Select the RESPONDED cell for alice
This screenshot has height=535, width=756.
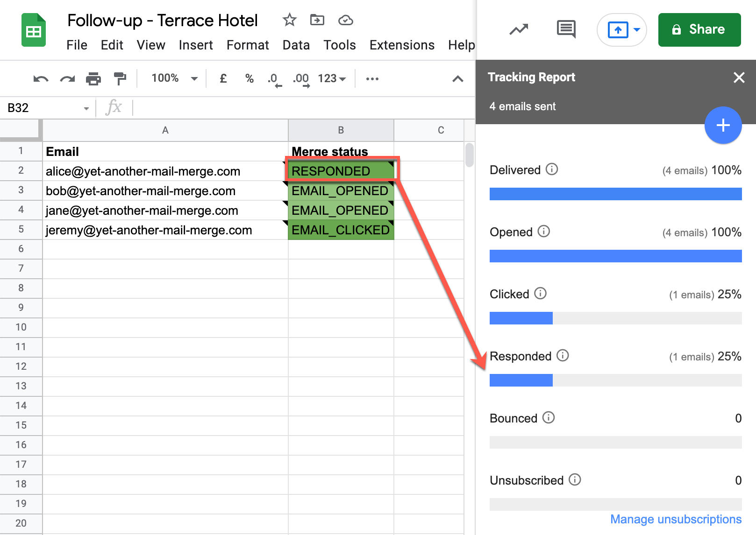341,171
